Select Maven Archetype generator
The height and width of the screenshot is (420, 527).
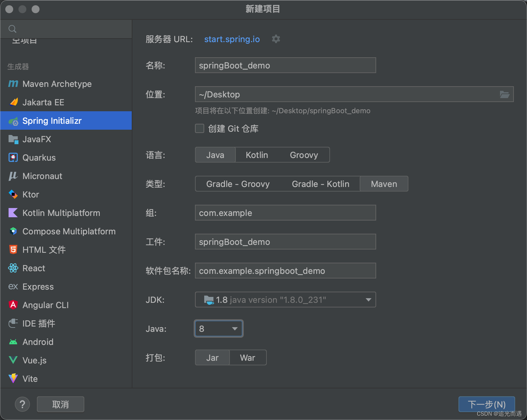point(66,84)
